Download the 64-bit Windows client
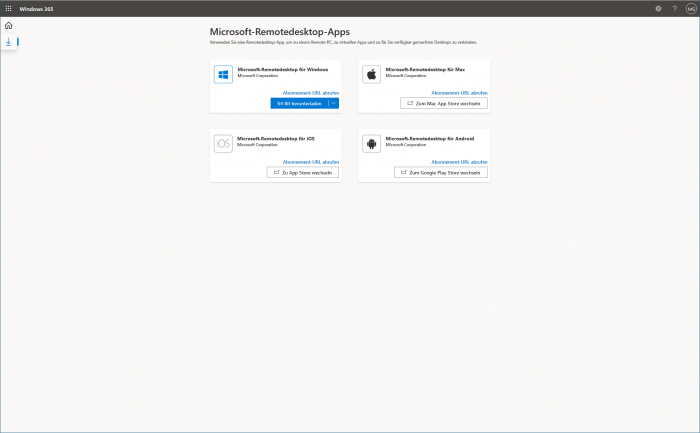Viewport: 700px width, 433px height. (300, 104)
